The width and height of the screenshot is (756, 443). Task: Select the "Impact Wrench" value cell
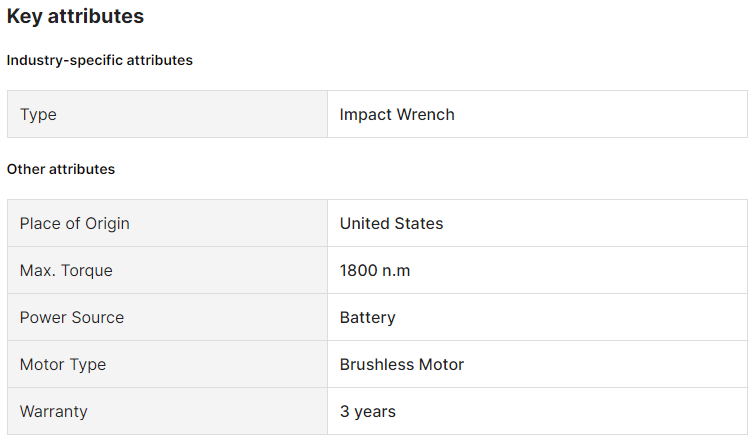pyautogui.click(x=397, y=115)
